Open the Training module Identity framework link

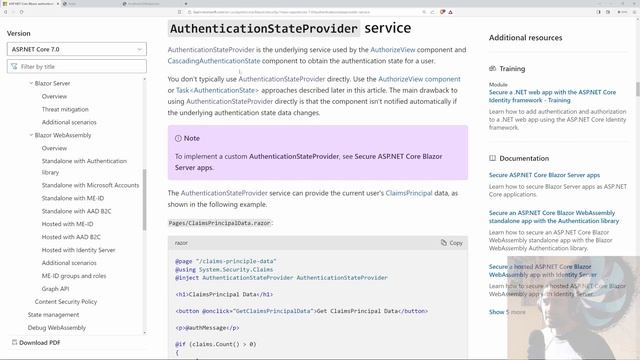click(x=552, y=96)
